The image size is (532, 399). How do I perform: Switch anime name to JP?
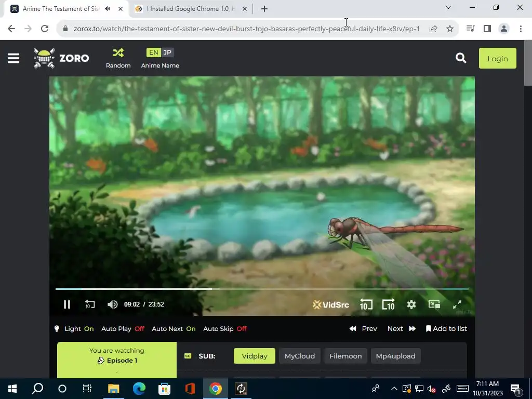coord(167,52)
